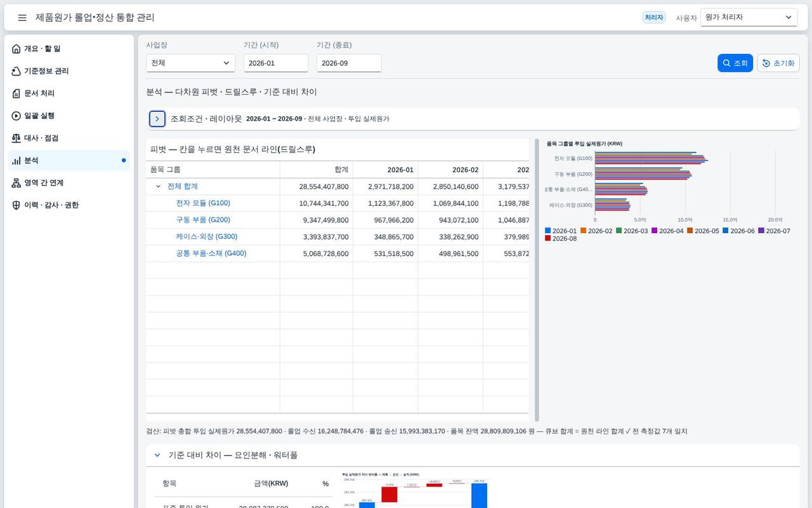Open 공통 부품·소재 (G400) row link

(211, 253)
